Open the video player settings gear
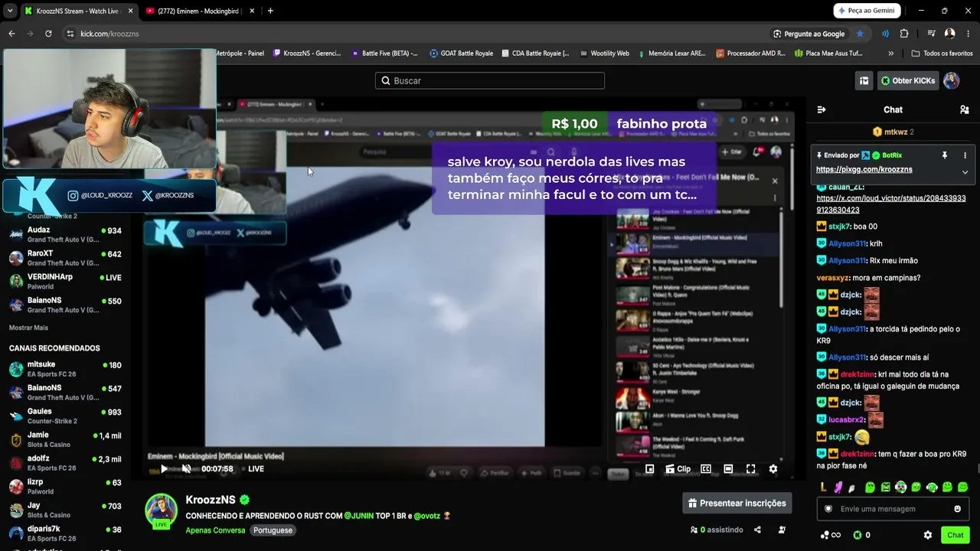The image size is (980, 551). point(773,469)
